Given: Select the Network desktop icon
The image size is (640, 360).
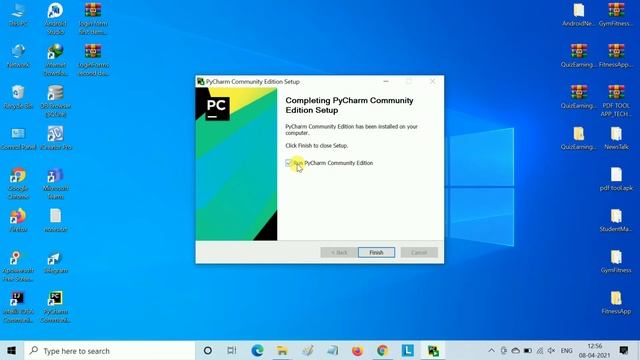Looking at the screenshot, I should tap(18, 56).
